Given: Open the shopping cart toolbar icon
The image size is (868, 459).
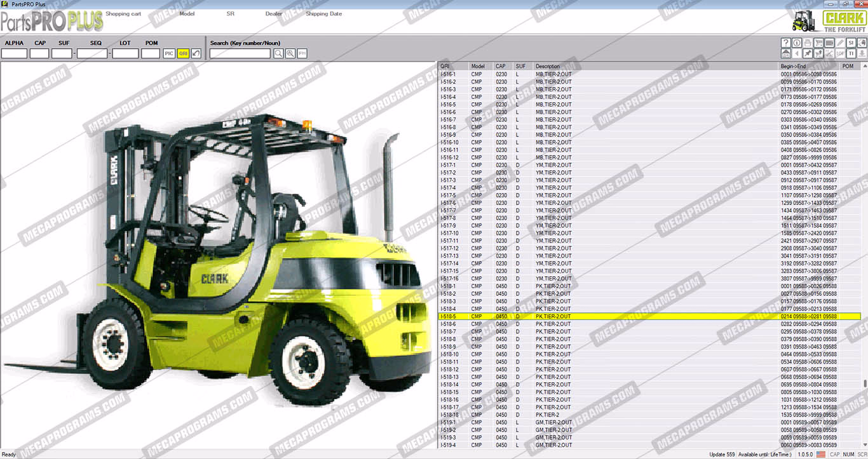Looking at the screenshot, I should (x=818, y=43).
